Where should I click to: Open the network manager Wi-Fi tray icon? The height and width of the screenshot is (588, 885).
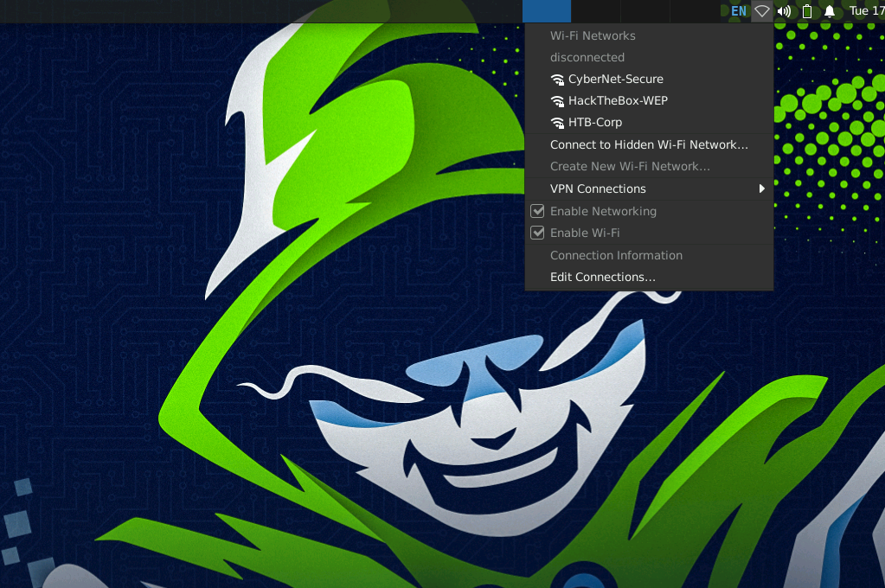762,11
